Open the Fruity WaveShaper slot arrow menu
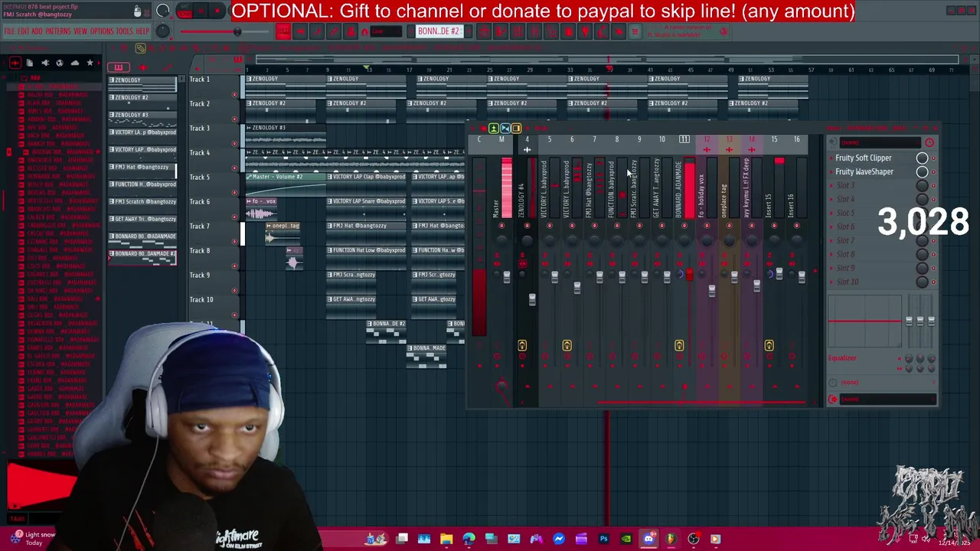This screenshot has width=980, height=551. coord(831,171)
